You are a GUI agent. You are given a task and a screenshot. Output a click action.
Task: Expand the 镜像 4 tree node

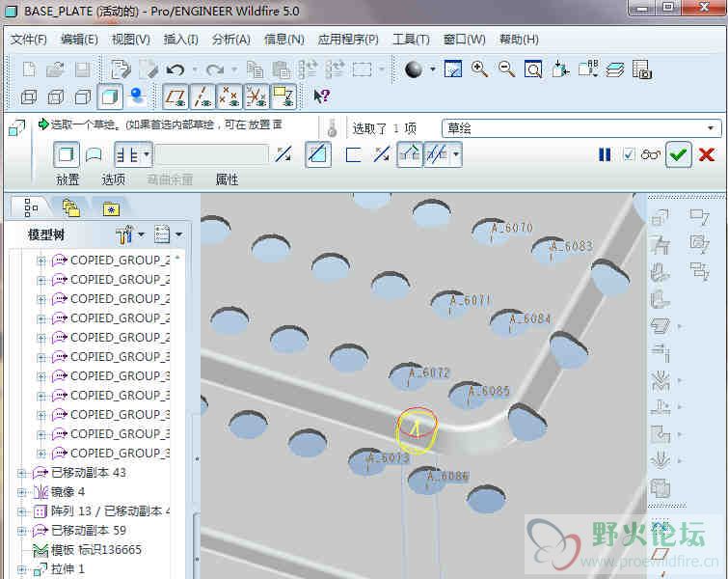[21, 492]
